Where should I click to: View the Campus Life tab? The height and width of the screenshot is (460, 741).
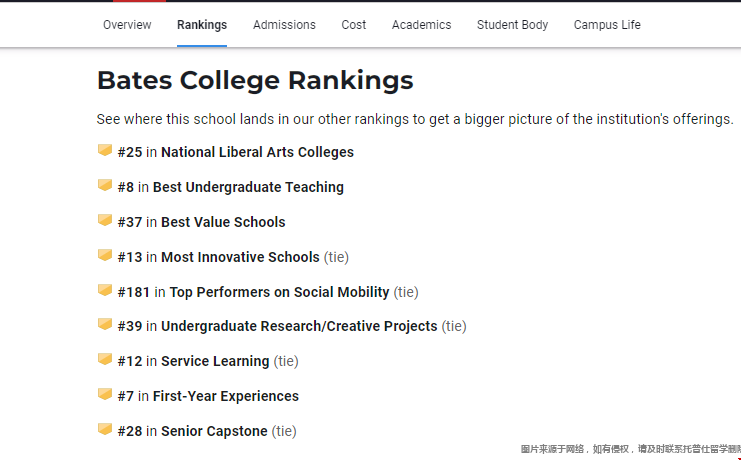607,25
